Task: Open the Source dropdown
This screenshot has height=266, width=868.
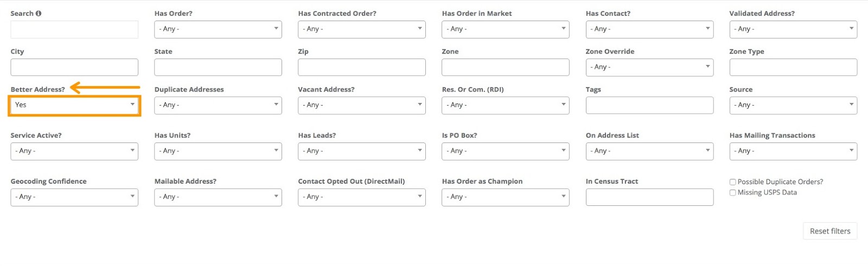Action: coord(793,105)
